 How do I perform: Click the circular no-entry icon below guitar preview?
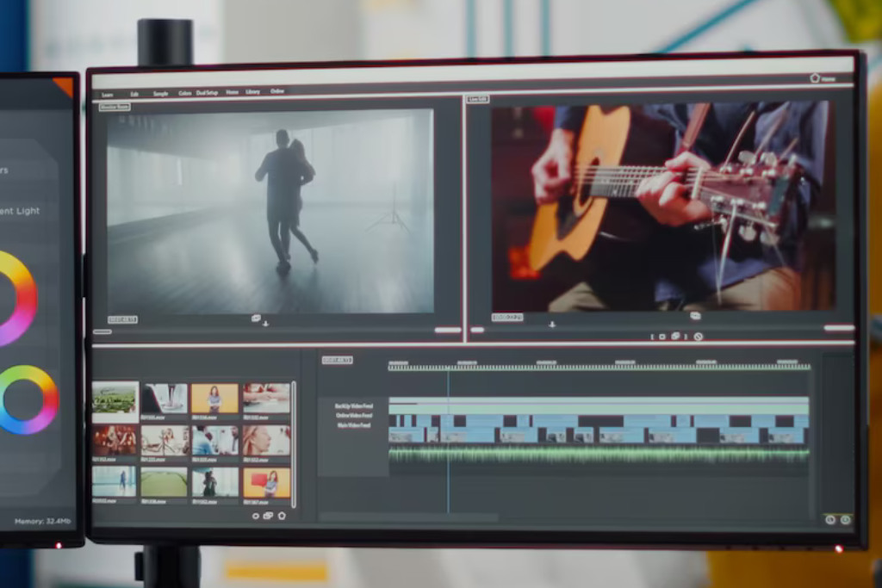pos(698,336)
